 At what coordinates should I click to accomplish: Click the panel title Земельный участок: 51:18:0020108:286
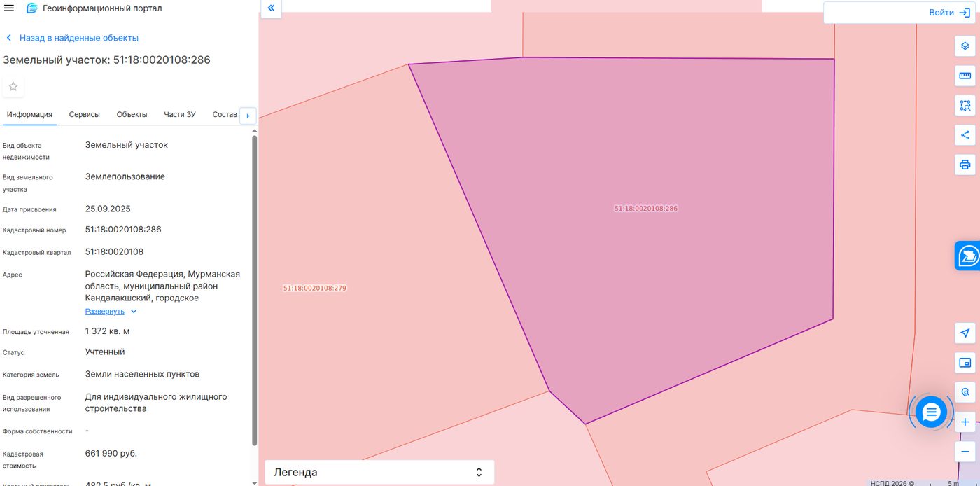pos(107,60)
